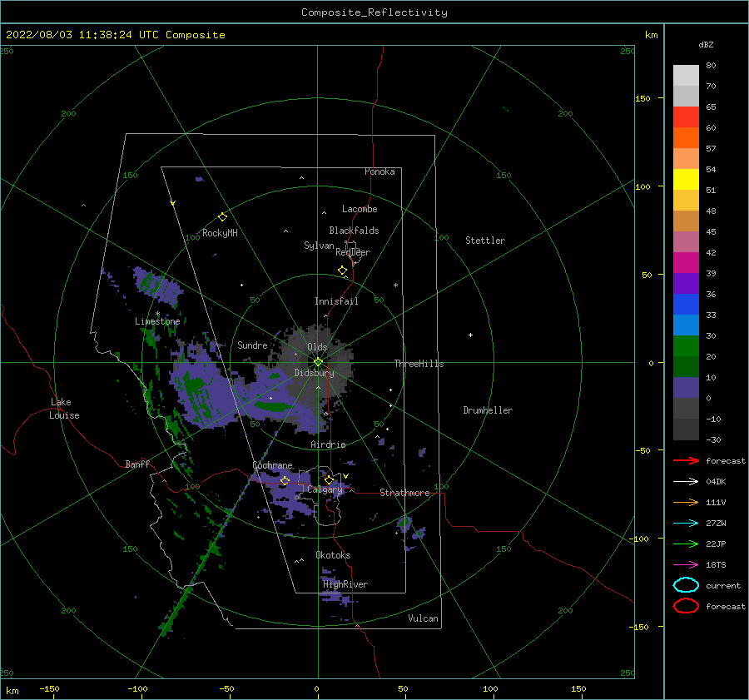This screenshot has height=700, width=749.
Task: Pick the magenta 39–42 dBZ swatch
Action: 686,263
